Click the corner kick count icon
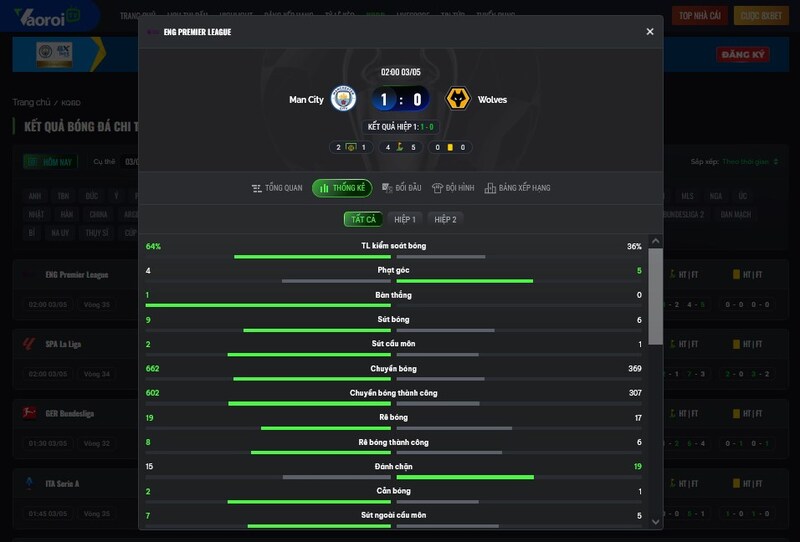 (401, 147)
